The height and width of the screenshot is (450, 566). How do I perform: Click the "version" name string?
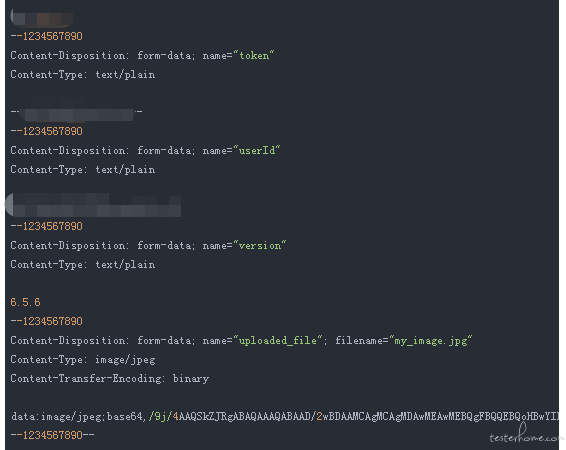(x=260, y=245)
